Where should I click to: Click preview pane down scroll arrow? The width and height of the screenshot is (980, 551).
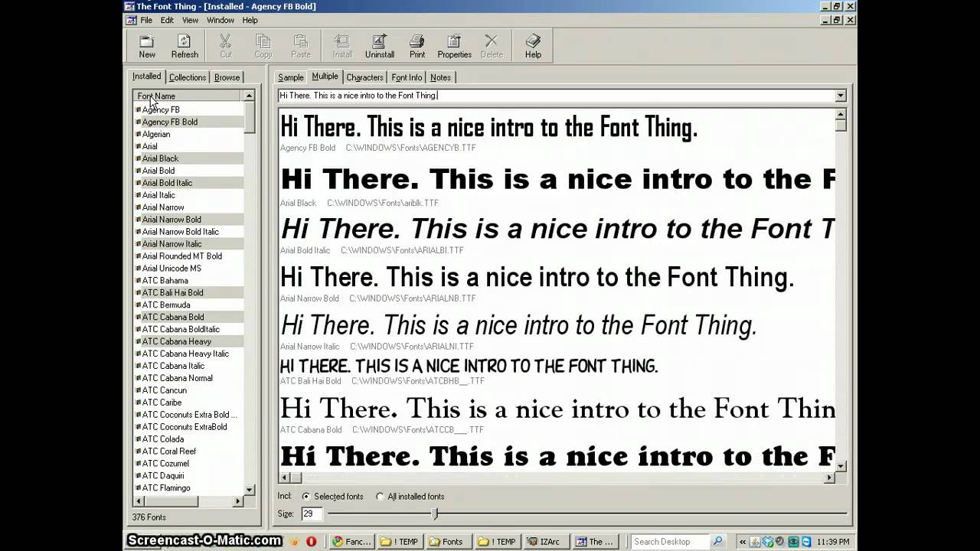[x=840, y=465]
